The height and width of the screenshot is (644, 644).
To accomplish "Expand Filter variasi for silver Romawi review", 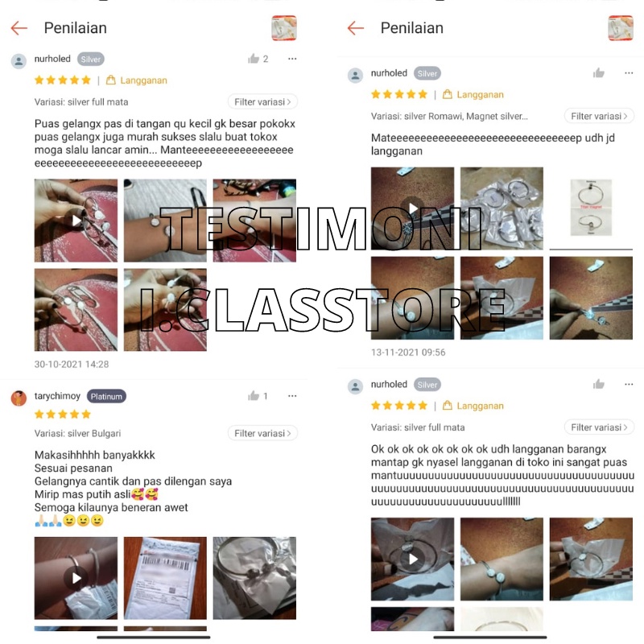I will [599, 116].
